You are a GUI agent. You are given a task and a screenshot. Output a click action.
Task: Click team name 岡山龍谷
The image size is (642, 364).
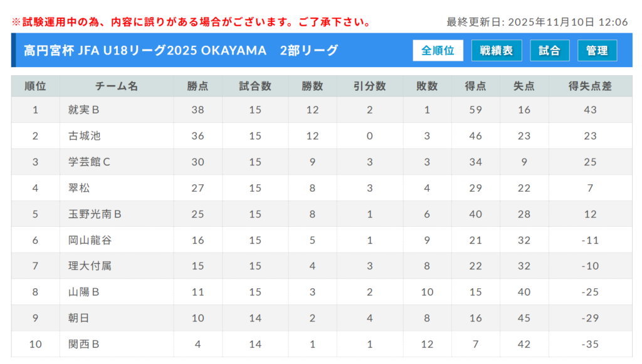(90, 240)
